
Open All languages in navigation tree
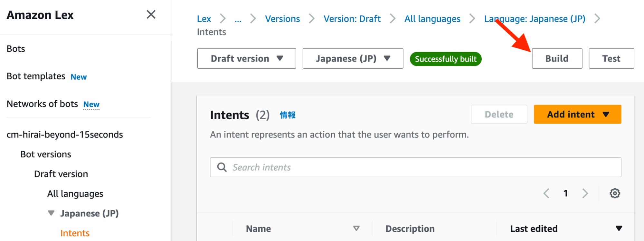[x=75, y=194]
